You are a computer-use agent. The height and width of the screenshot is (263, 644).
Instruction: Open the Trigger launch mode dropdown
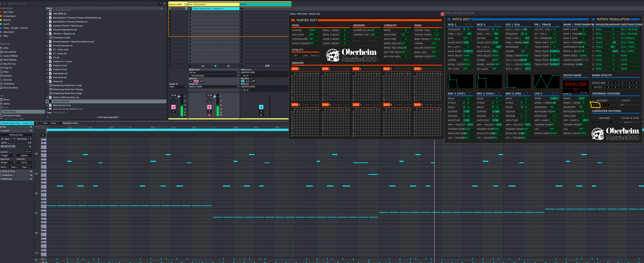(8, 155)
